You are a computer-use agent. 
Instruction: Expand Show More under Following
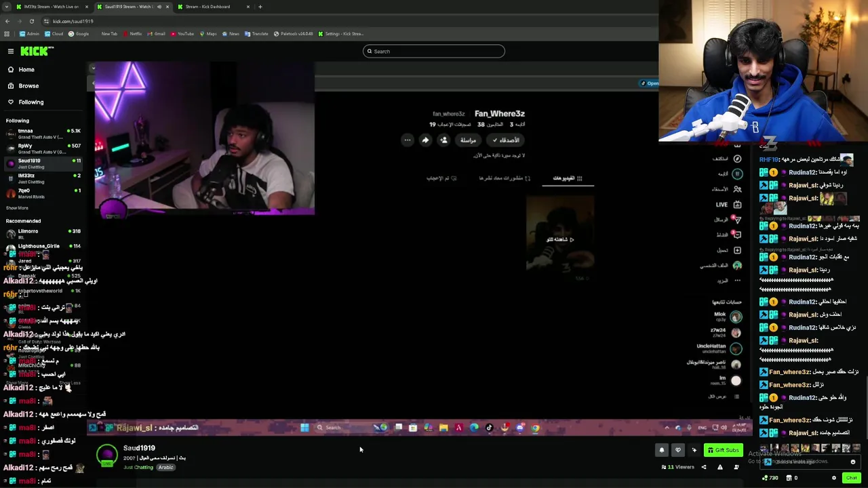pyautogui.click(x=17, y=208)
